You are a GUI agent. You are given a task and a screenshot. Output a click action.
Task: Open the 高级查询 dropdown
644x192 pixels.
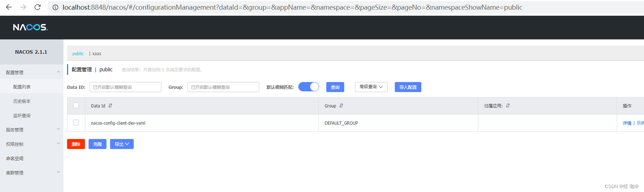[371, 87]
